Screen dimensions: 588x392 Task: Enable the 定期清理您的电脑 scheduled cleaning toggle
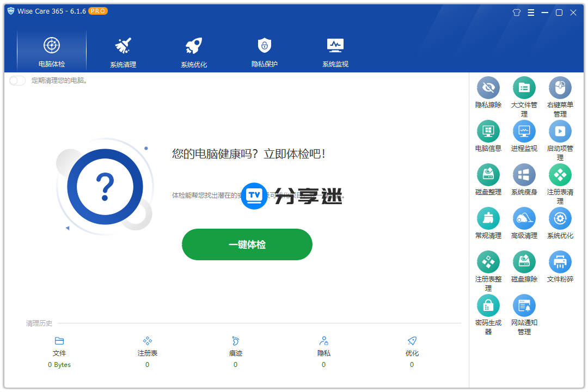point(16,80)
